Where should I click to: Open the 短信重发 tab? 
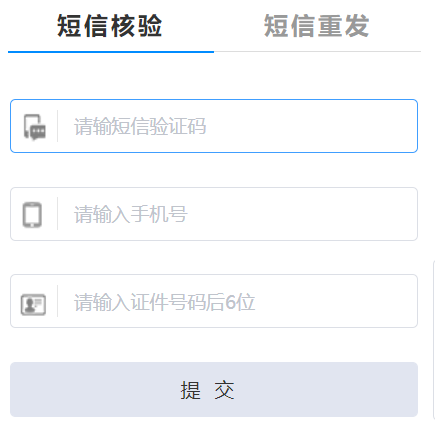316,26
